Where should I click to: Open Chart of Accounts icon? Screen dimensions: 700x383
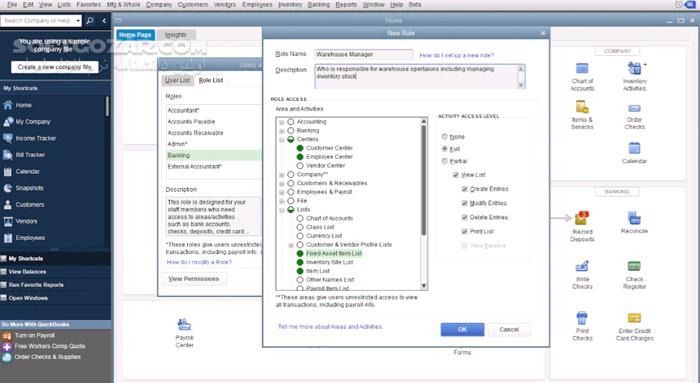point(582,69)
